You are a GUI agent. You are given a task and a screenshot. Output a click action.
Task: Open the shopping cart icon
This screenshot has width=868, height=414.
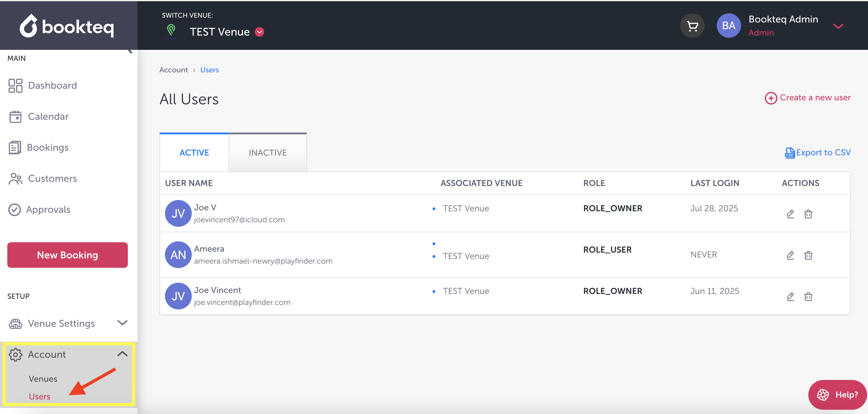point(692,26)
